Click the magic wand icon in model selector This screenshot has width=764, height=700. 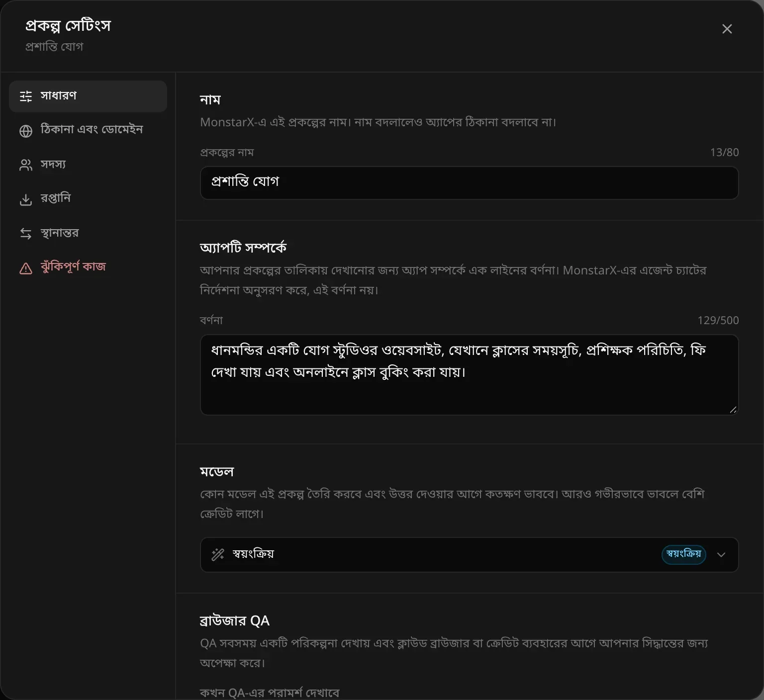(x=218, y=554)
